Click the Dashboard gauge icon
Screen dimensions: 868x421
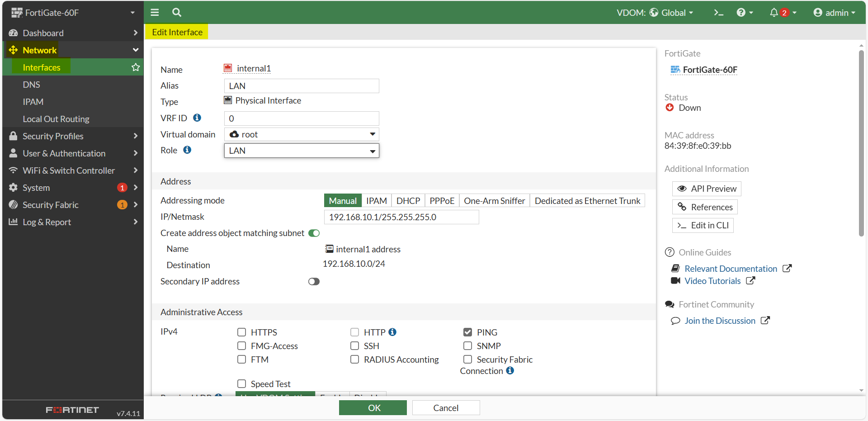click(13, 33)
